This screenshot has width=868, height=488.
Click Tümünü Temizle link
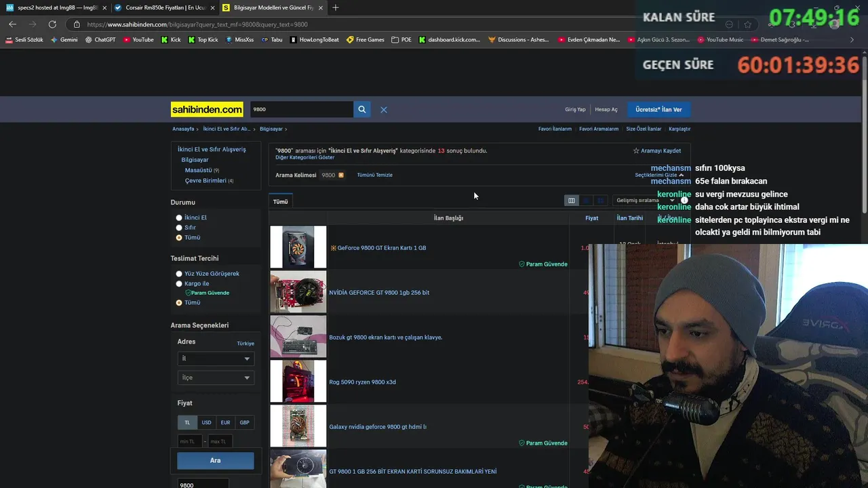[374, 175]
